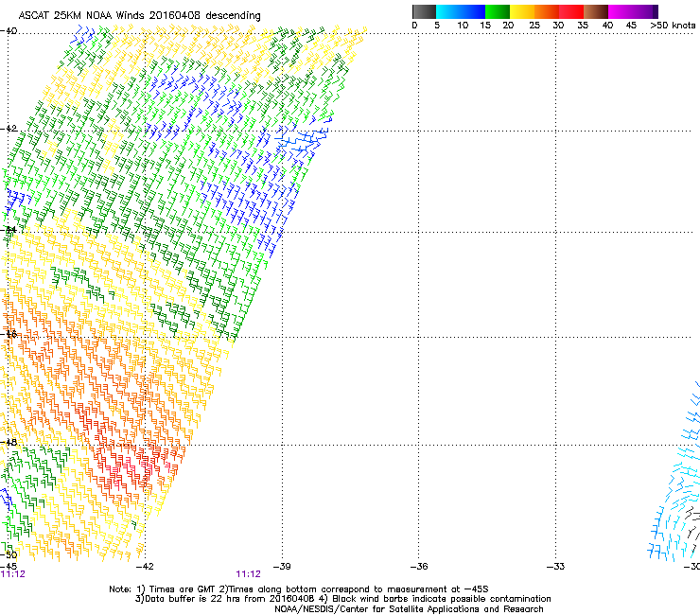Click the purple 11:12 time near -39

pyautogui.click(x=248, y=574)
